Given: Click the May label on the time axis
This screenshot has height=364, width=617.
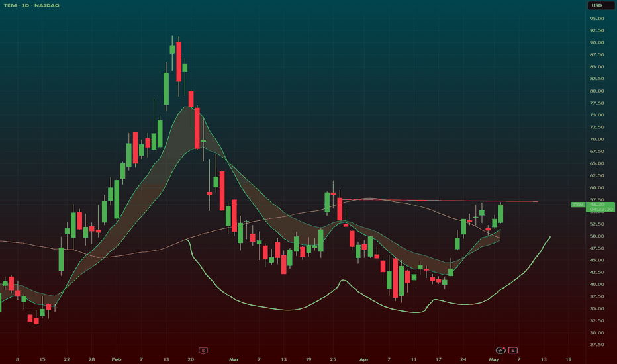Looking at the screenshot, I should (x=494, y=359).
